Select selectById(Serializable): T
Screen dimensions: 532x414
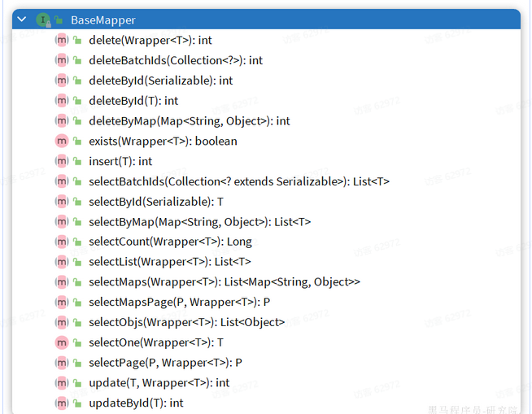point(156,202)
